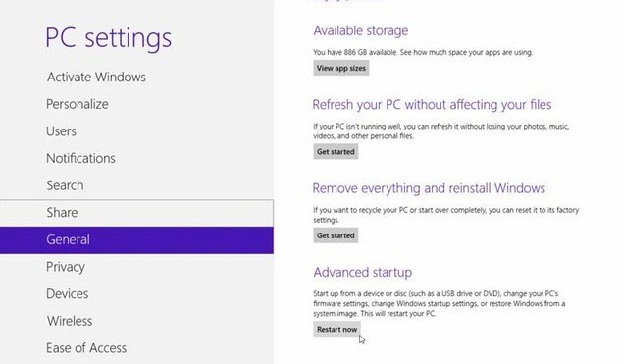This screenshot has width=621, height=364.
Task: Click Get started under Refresh your PC
Action: point(336,152)
